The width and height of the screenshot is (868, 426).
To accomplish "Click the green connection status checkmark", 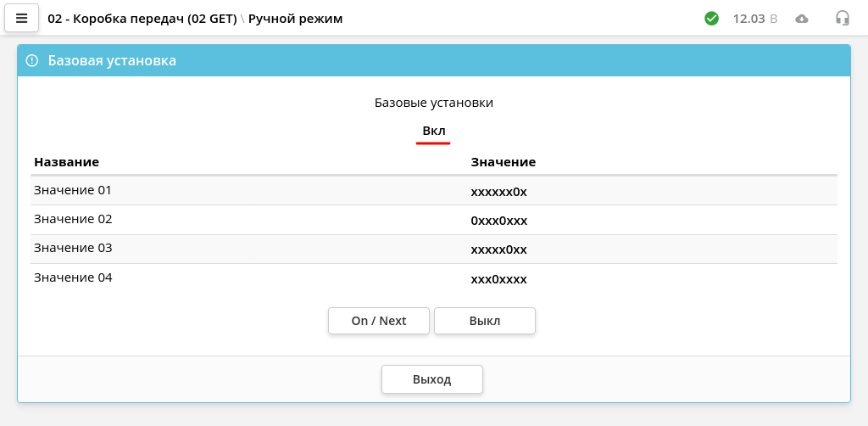I will (x=711, y=19).
